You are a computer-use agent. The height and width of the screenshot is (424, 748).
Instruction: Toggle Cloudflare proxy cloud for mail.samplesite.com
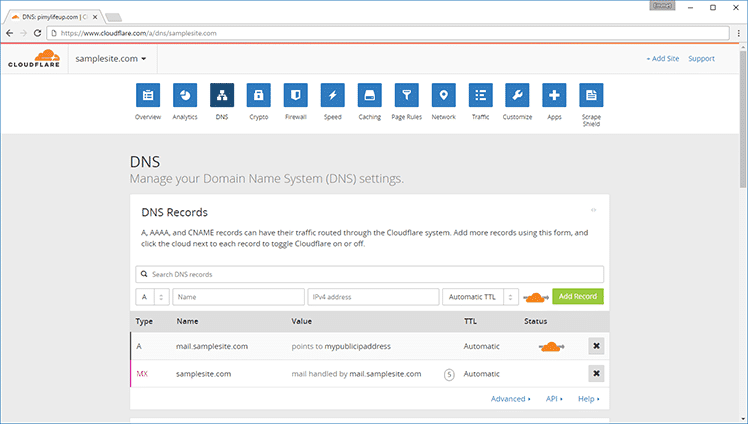[550, 346]
